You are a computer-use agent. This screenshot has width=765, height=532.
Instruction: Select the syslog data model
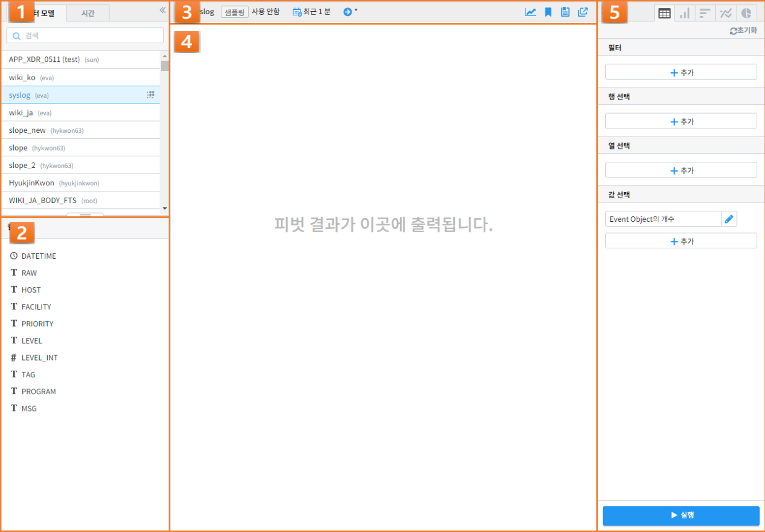pos(81,95)
